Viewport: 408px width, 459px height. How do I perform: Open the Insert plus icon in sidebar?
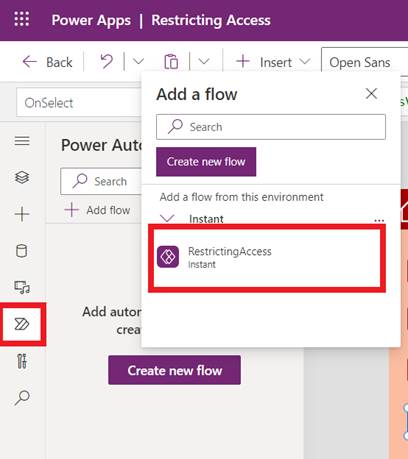tap(22, 214)
